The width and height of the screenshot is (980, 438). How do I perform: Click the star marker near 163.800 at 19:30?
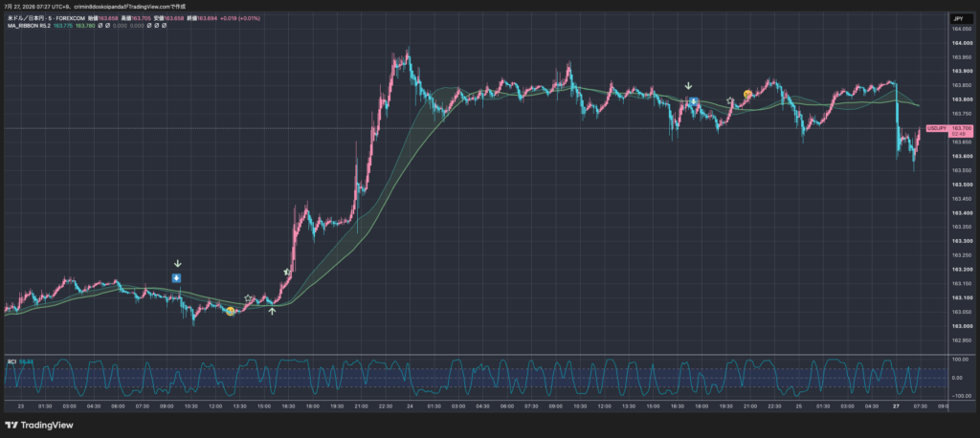[729, 100]
